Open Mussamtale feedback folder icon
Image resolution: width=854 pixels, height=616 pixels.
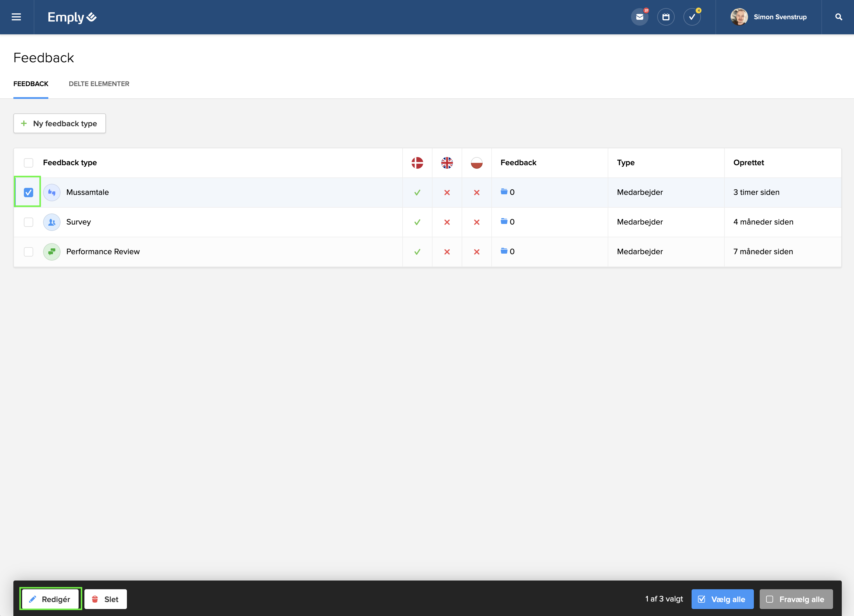504,192
